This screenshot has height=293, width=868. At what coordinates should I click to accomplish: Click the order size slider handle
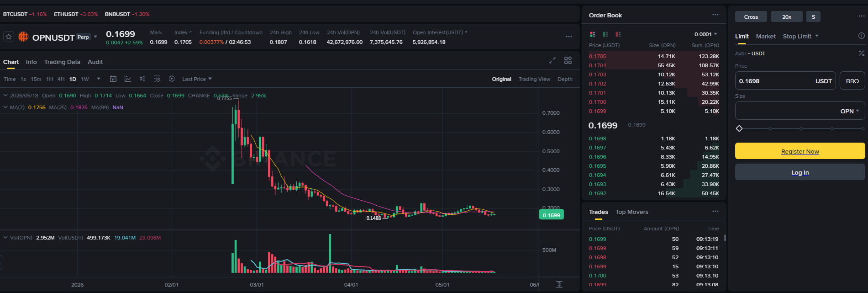click(739, 128)
